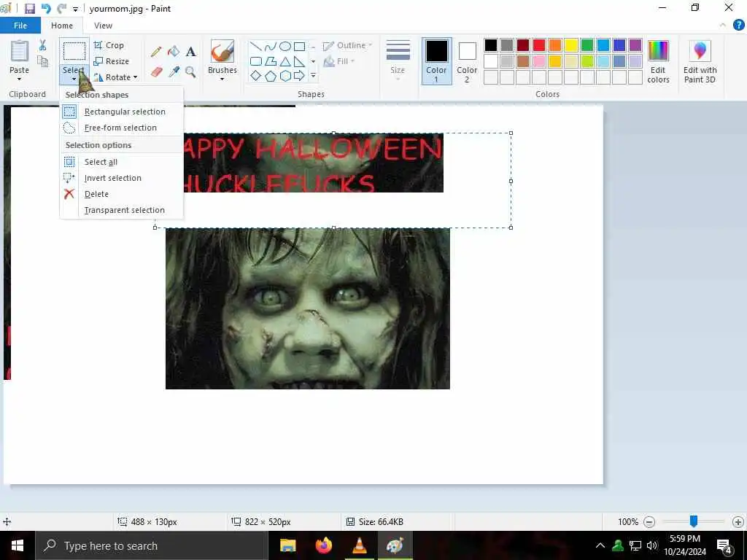The width and height of the screenshot is (747, 560).
Task: Select the Fill with color bucket tool
Action: click(174, 52)
